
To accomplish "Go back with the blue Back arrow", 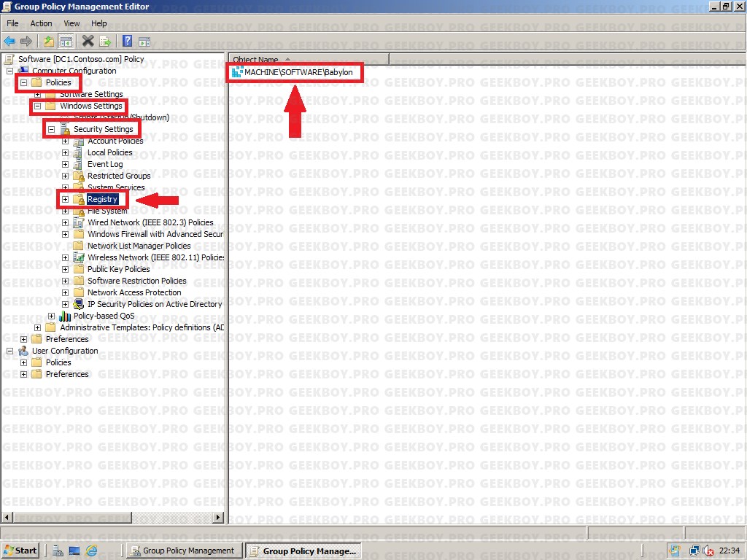I will [x=9, y=42].
